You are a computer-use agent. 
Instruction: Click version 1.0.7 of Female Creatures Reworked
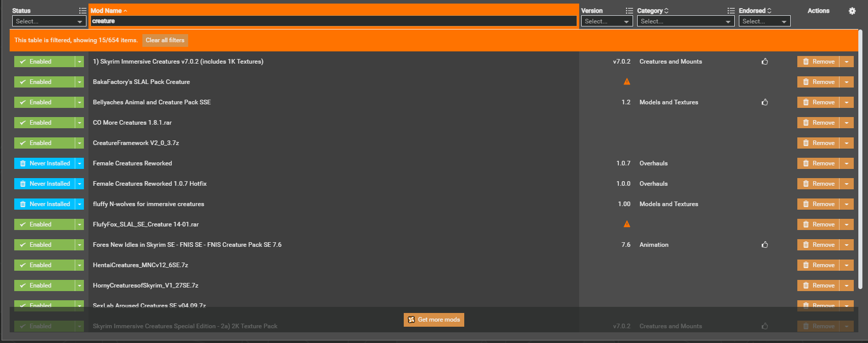(623, 163)
